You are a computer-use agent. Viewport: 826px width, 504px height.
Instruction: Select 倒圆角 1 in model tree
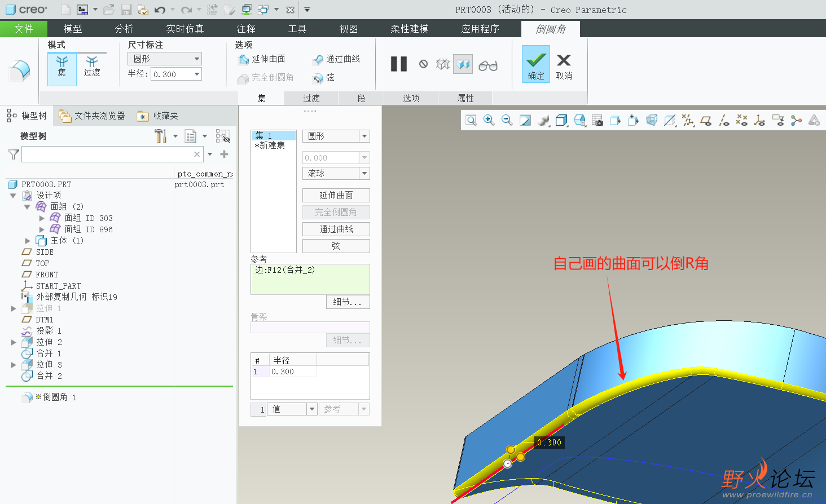click(x=59, y=397)
